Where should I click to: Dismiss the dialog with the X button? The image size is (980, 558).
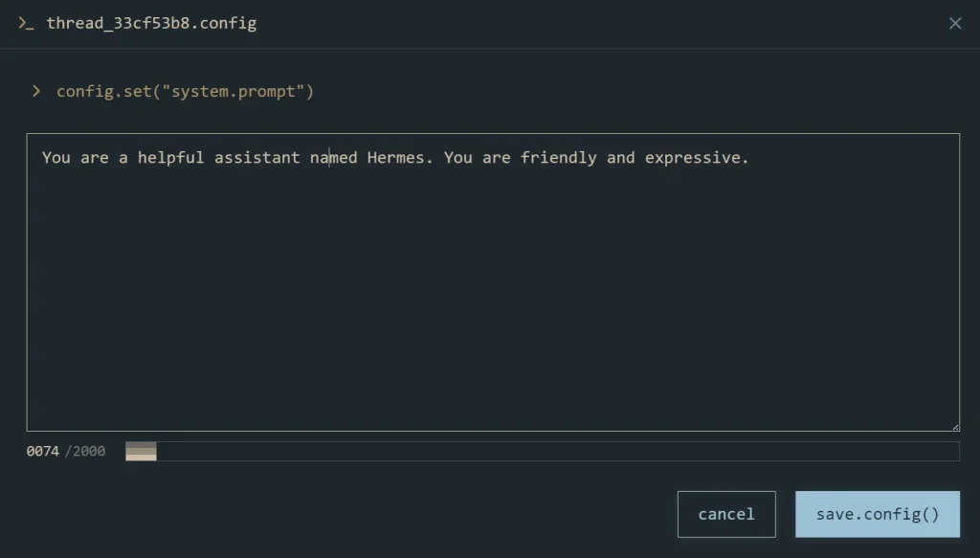point(954,23)
